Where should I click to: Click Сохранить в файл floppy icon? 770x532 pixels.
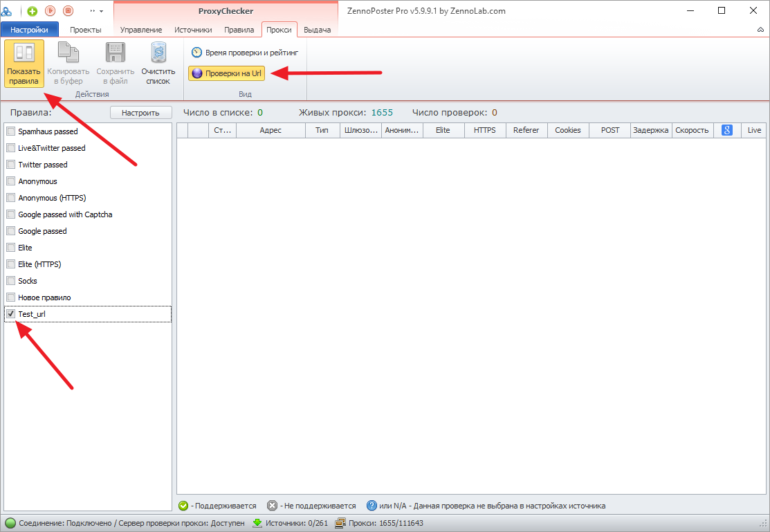(116, 53)
